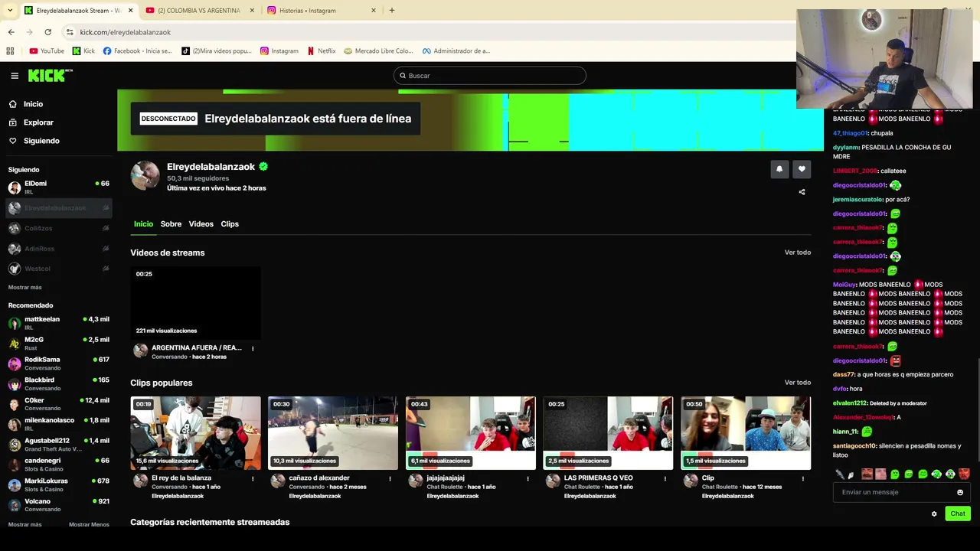Screen dimensions: 980x551
Task: Collapse with Mostrar Menos in Recomendado
Action: click(89, 524)
